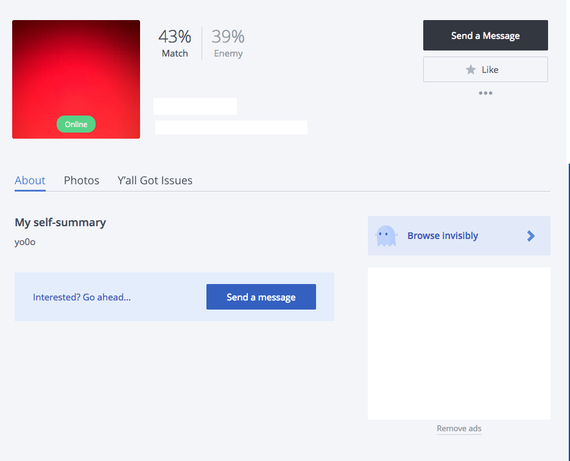Open the three-dot more options menu
Image resolution: width=570 pixels, height=461 pixels.
coord(485,93)
